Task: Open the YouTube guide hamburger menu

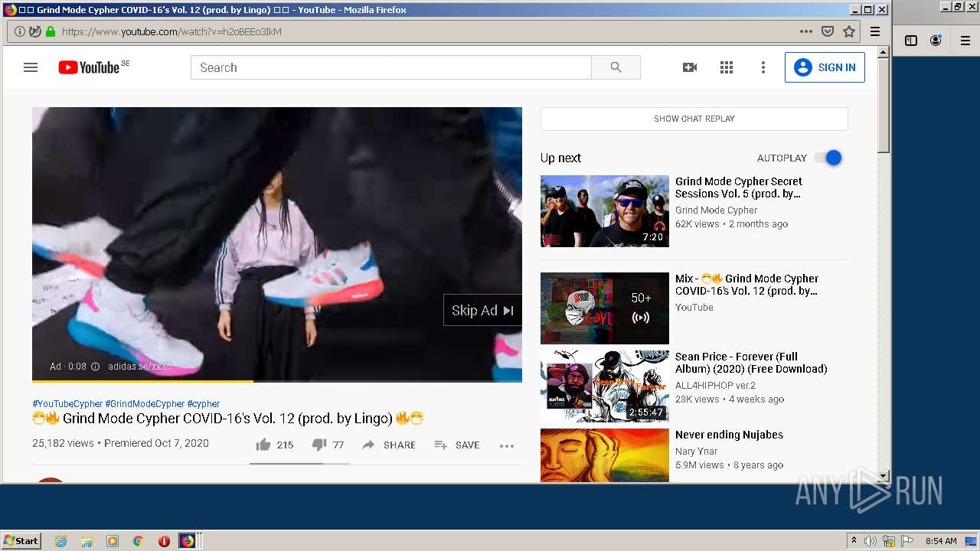Action: coord(31,67)
